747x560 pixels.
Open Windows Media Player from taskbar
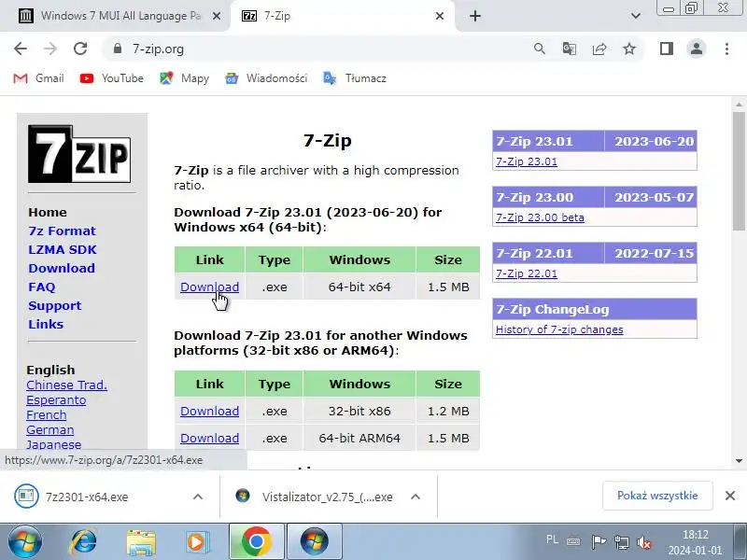[196, 542]
